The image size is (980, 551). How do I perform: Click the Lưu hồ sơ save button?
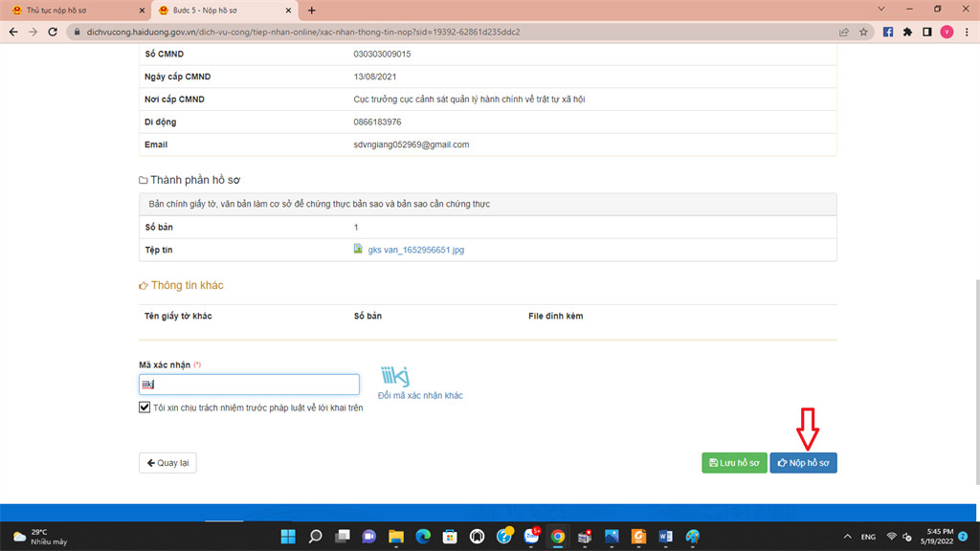tap(734, 463)
